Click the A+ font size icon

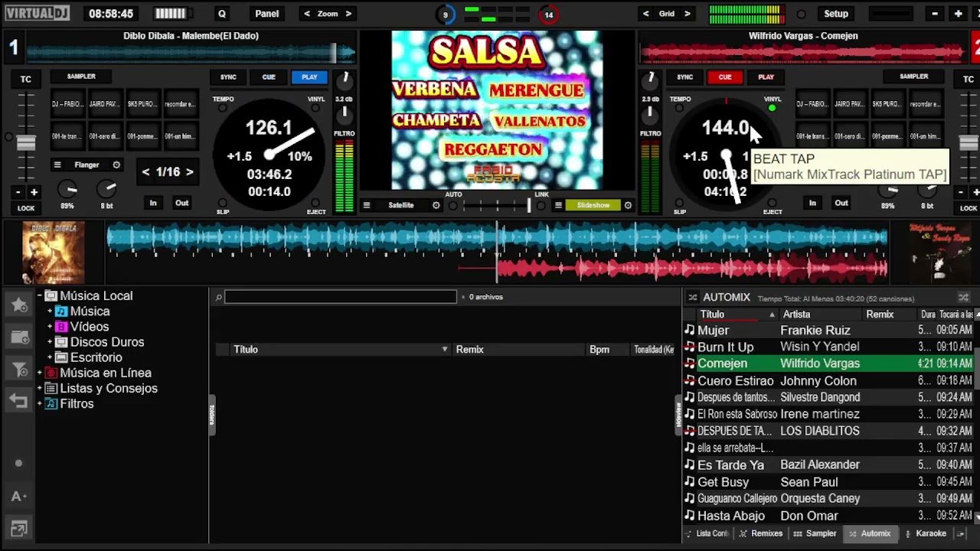click(19, 496)
